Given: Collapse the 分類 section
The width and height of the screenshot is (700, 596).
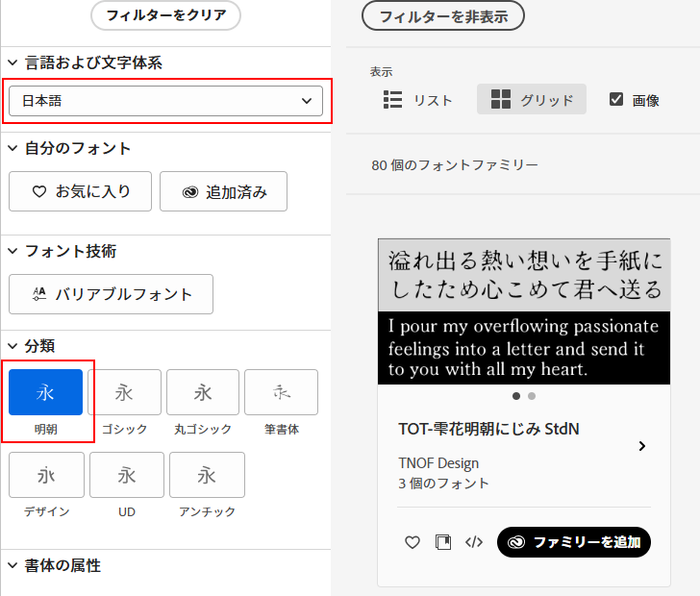Looking at the screenshot, I should tap(12, 345).
